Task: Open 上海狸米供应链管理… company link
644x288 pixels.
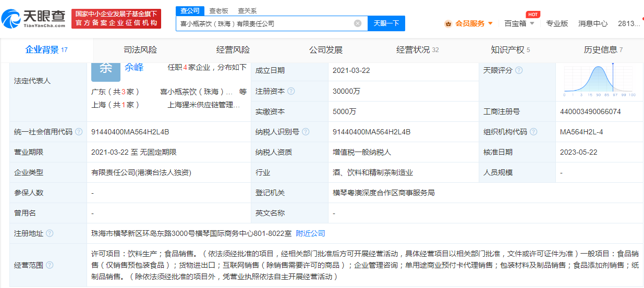Action: click(204, 105)
